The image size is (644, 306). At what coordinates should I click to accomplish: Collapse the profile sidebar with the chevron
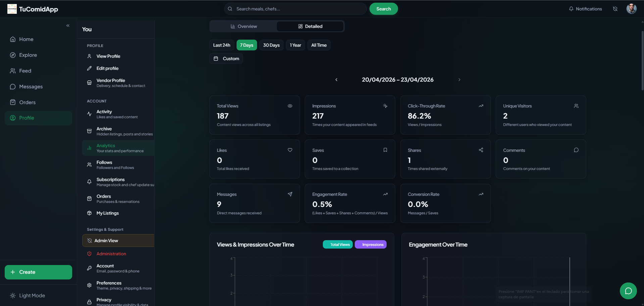(68, 26)
